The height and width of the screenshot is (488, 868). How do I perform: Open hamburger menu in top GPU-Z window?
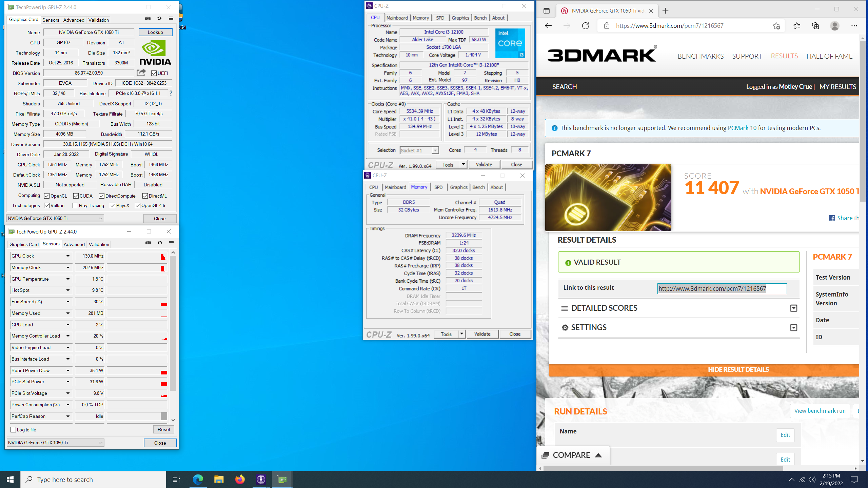tap(171, 18)
